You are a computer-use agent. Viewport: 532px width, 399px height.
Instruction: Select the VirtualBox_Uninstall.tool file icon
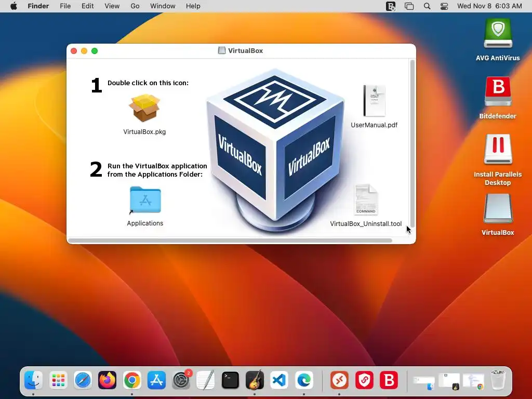click(366, 199)
